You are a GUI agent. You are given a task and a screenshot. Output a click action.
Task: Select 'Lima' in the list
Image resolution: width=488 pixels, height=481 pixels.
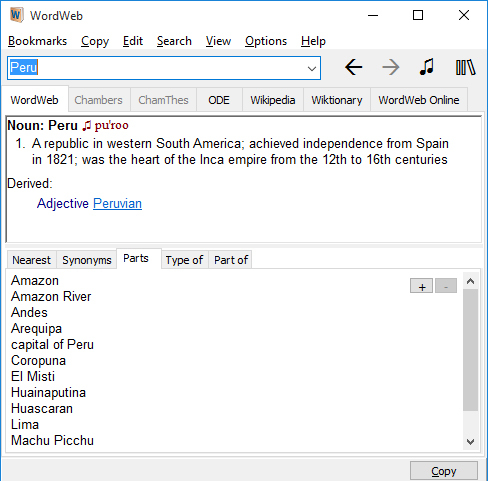[x=25, y=424]
